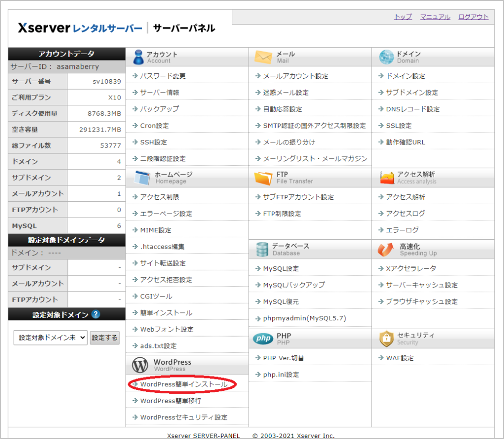504x439 pixels.
Task: Open WordPress簡単移行
Action: click(171, 401)
